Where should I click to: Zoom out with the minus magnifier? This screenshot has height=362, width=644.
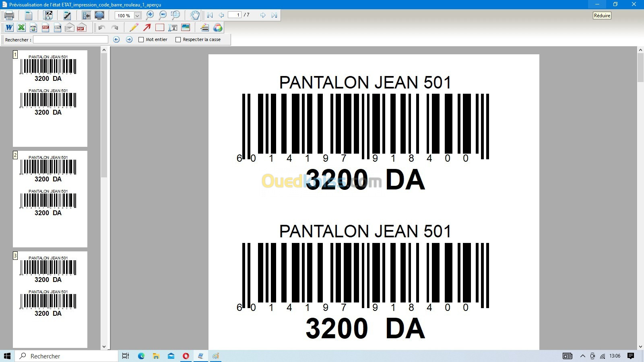coord(163,15)
